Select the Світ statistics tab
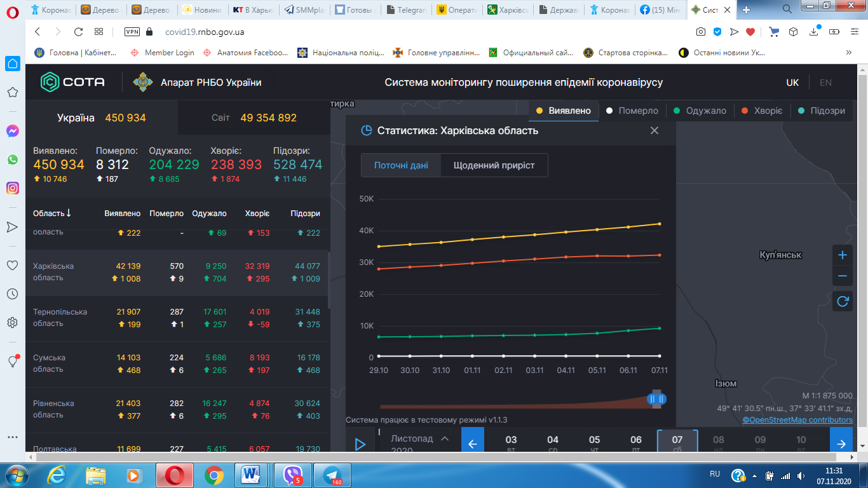The height and width of the screenshot is (488, 868). (x=254, y=118)
